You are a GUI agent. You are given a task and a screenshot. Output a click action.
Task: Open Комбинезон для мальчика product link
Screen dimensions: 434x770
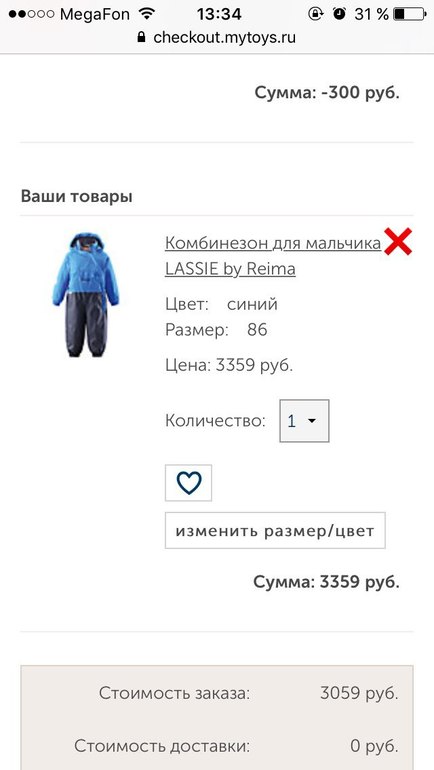coord(273,243)
